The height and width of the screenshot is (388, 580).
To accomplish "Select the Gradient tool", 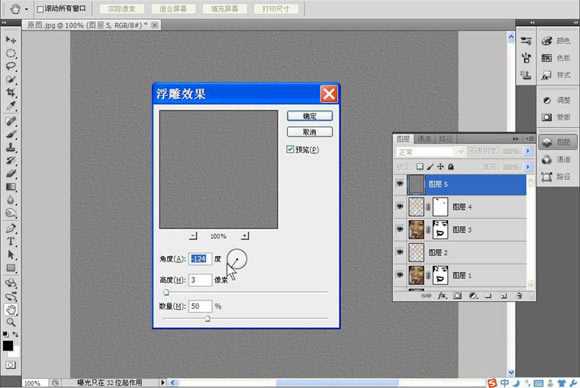I will click(11, 187).
